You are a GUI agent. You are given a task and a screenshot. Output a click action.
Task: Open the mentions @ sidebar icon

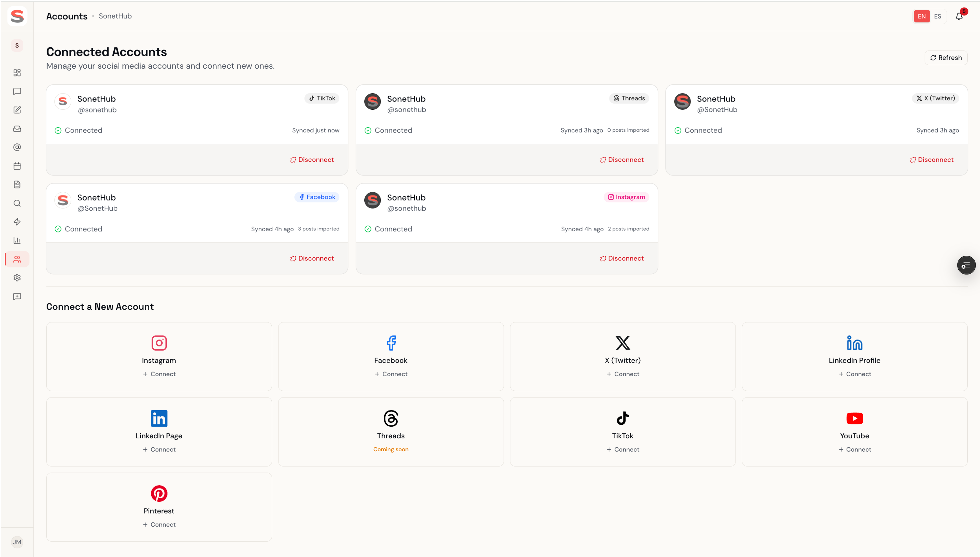[17, 147]
